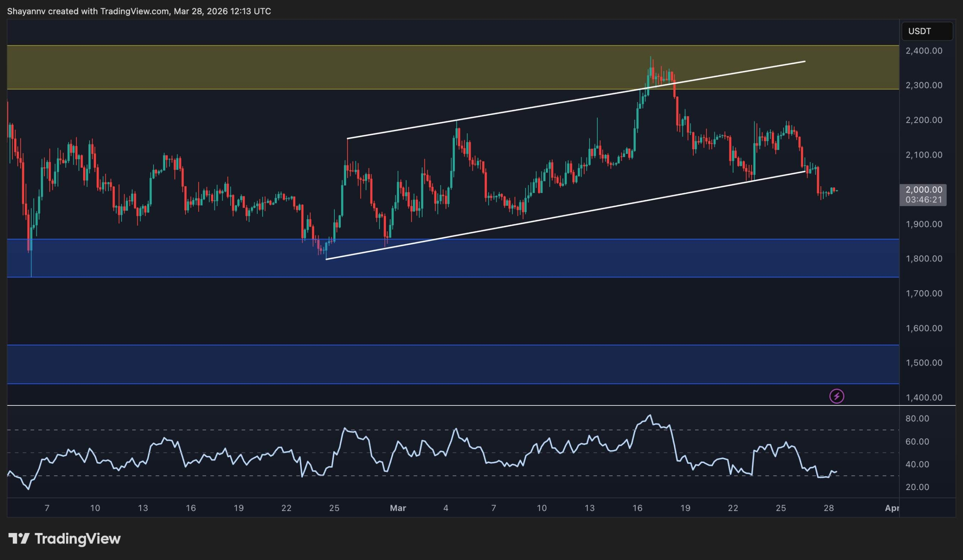Screen dimensions: 963x560
Task: Click the purple lightning bolt icon
Action: (837, 396)
